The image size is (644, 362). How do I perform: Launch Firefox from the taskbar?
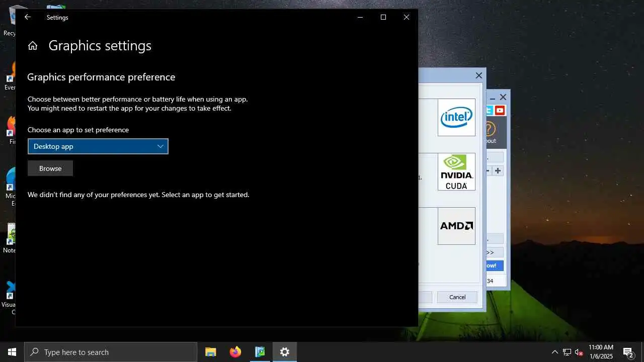pyautogui.click(x=235, y=352)
